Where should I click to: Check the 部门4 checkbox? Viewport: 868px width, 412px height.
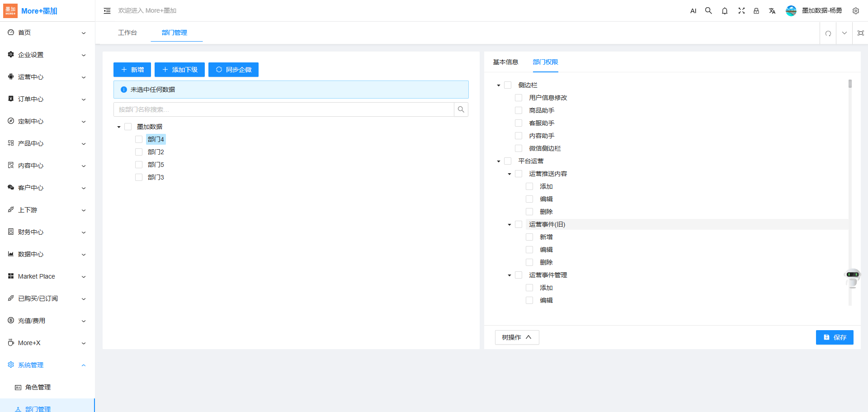pos(139,139)
